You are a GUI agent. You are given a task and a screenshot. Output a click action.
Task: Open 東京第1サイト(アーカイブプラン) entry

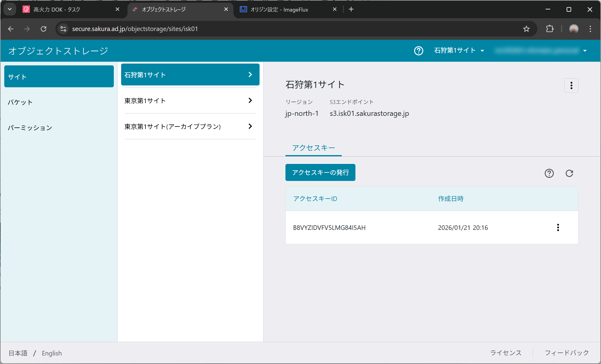click(x=190, y=127)
